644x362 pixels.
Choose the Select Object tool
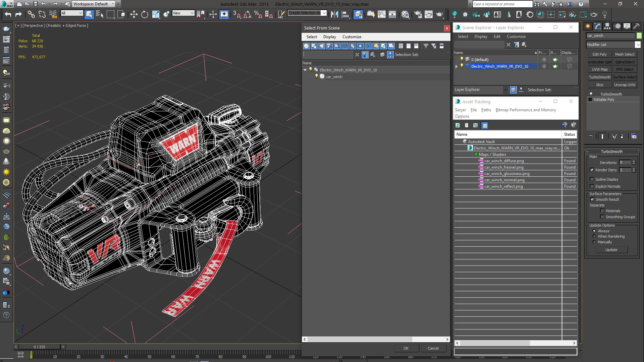[89, 14]
